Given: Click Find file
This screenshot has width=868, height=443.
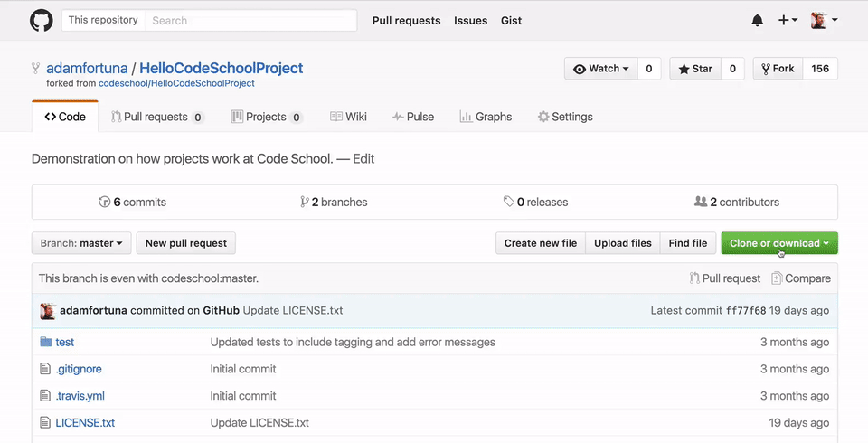Looking at the screenshot, I should [687, 243].
